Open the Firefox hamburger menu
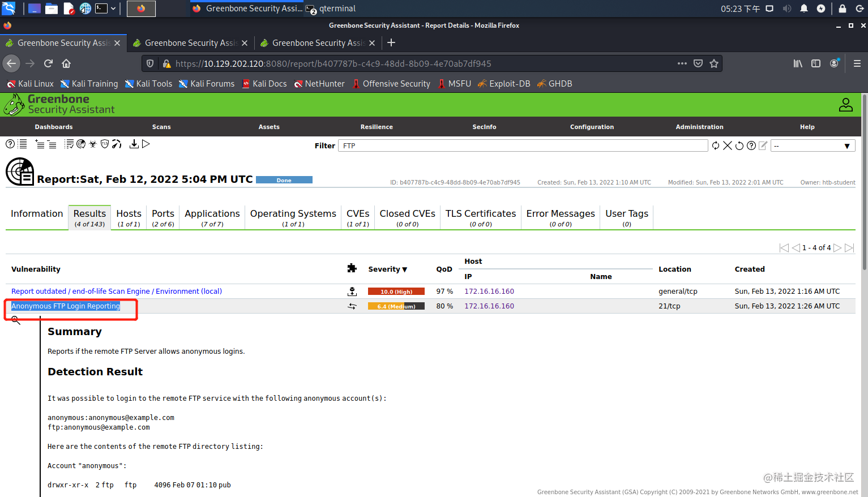 coord(857,63)
